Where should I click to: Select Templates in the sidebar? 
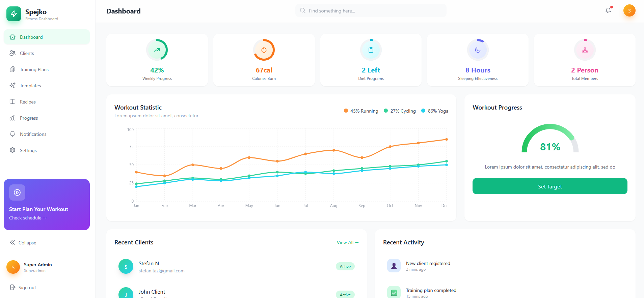[47, 86]
